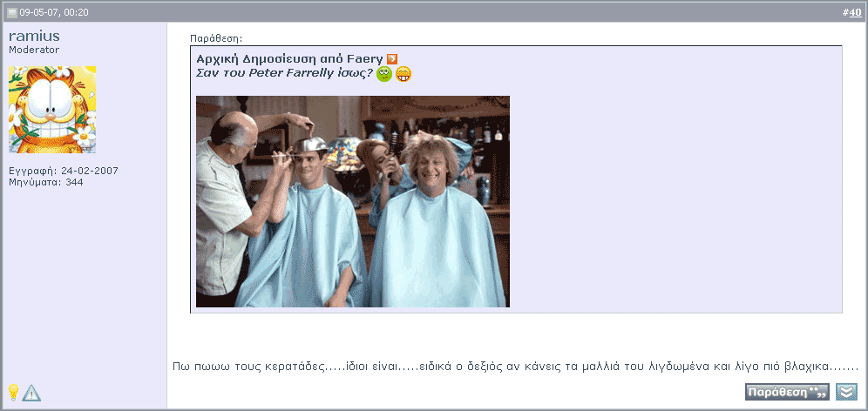This screenshot has height=411, width=868.
Task: Select the 'Εγγραφή: 24-02-2007' text
Action: click(x=64, y=171)
